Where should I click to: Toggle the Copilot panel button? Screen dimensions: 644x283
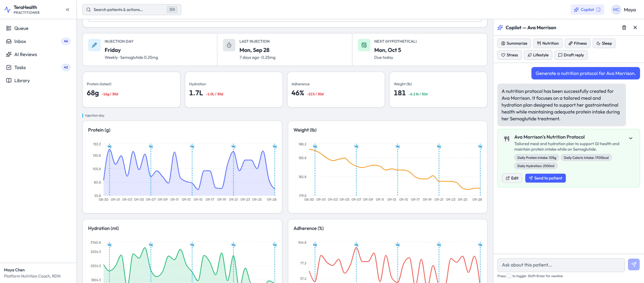click(x=587, y=10)
